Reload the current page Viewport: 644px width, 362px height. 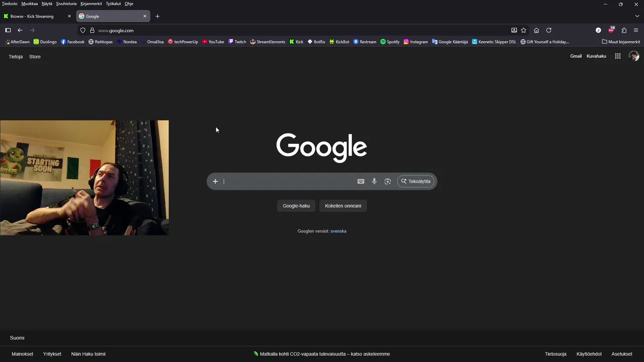tap(549, 30)
